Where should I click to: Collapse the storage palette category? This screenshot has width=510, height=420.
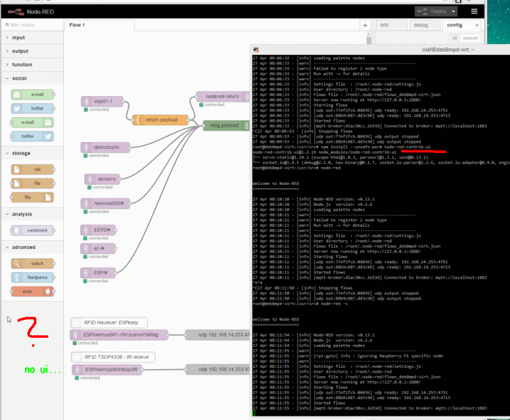point(33,153)
